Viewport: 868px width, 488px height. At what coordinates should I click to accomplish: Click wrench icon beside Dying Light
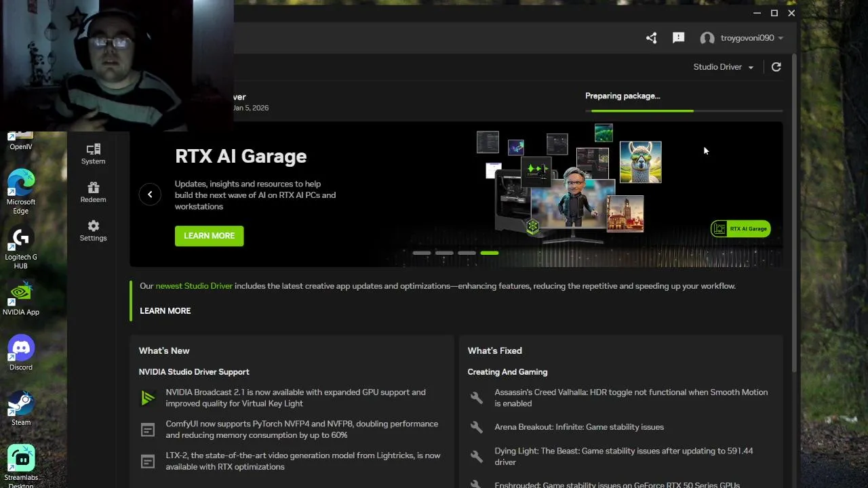tap(477, 456)
